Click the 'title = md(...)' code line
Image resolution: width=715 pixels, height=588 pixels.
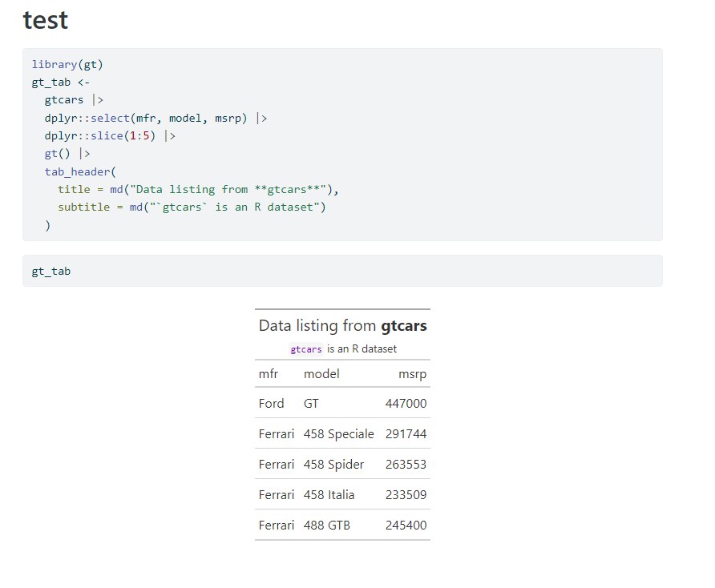click(x=198, y=190)
